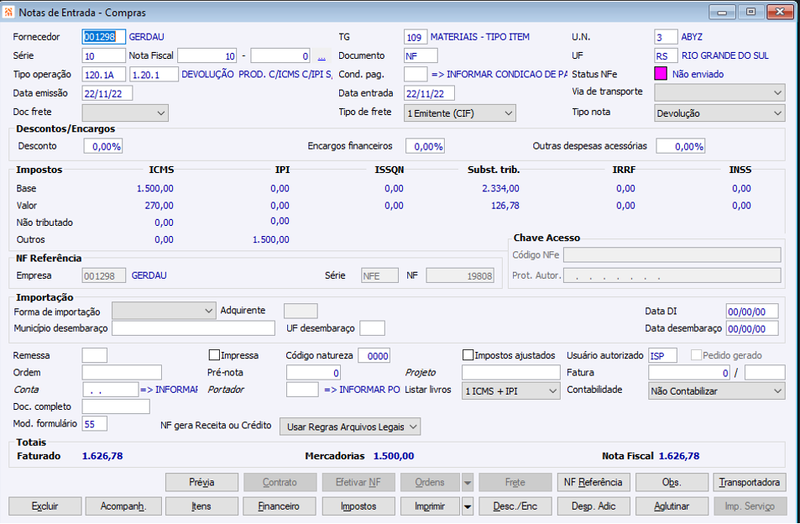Click the Financeiro button
The width and height of the screenshot is (800, 524).
tap(280, 506)
